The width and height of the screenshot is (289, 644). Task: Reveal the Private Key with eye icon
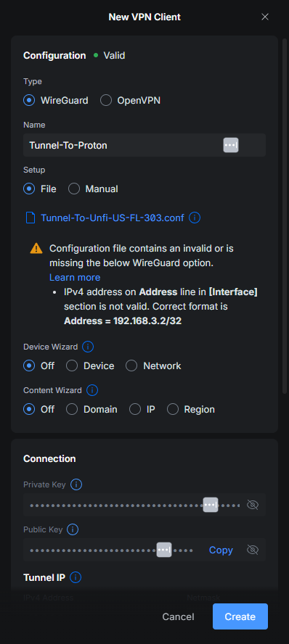pyautogui.click(x=253, y=505)
